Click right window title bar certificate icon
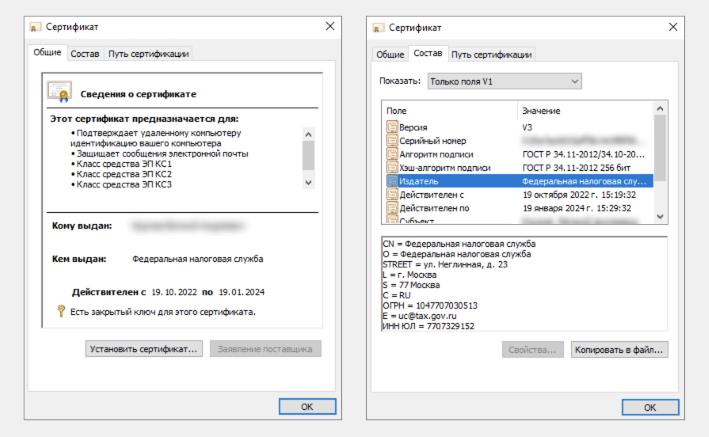 (378, 28)
